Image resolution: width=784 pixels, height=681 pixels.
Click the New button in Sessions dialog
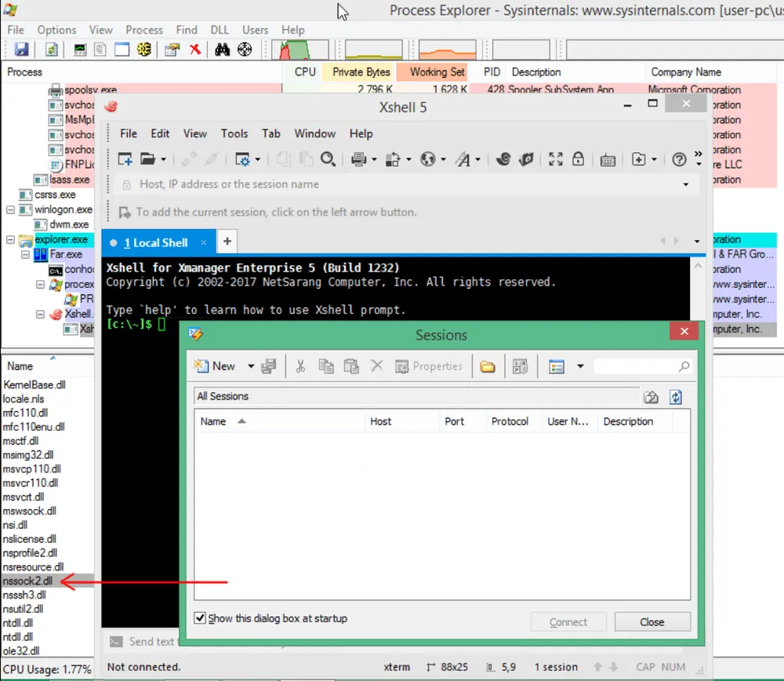point(217,366)
